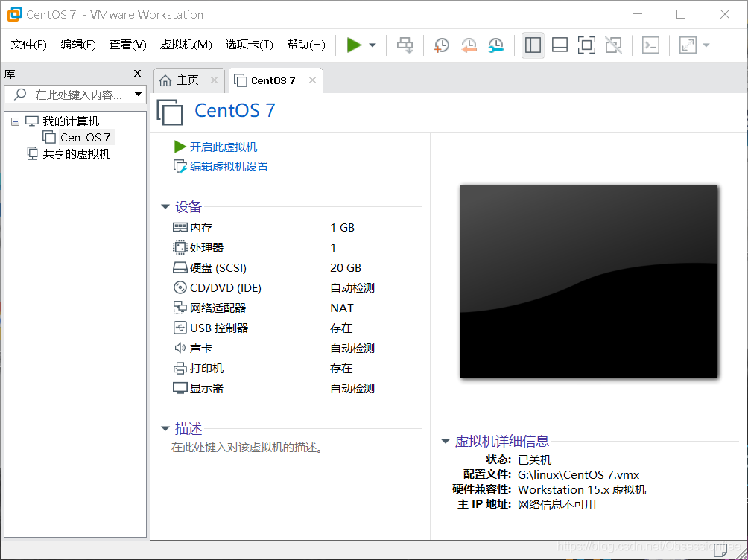Select CentOS 7 in the library tree

point(86,137)
